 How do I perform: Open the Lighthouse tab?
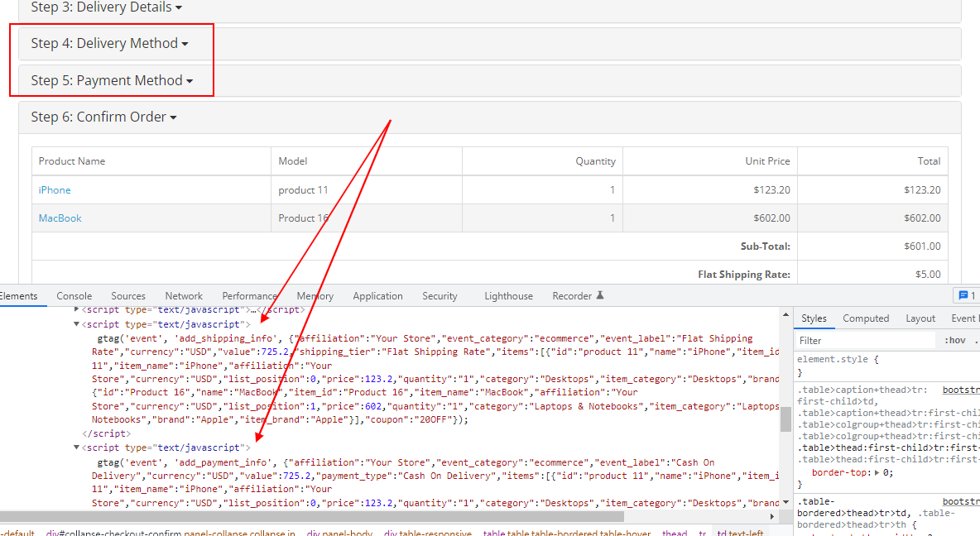(509, 296)
